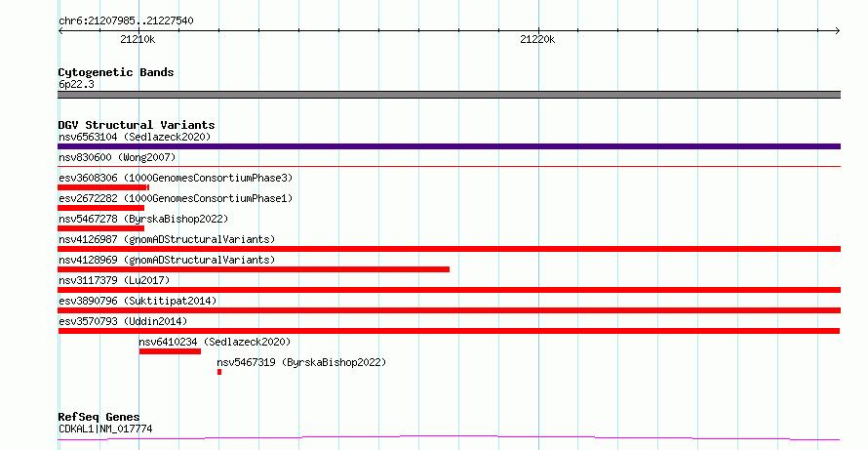This screenshot has height=450, width=868.
Task: Click the red bar beneath esv2672282
Action: [100, 208]
